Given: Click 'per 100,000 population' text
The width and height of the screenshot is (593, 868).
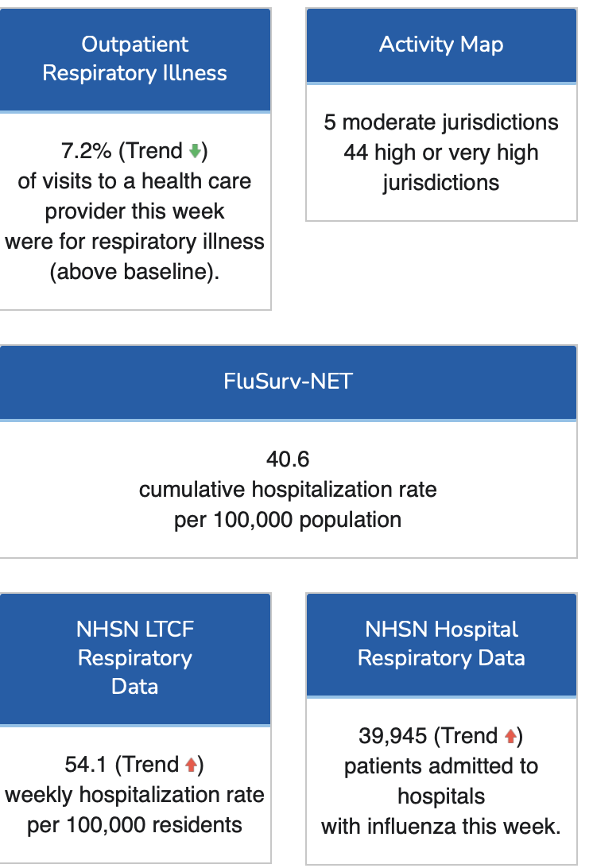Looking at the screenshot, I should (288, 520).
